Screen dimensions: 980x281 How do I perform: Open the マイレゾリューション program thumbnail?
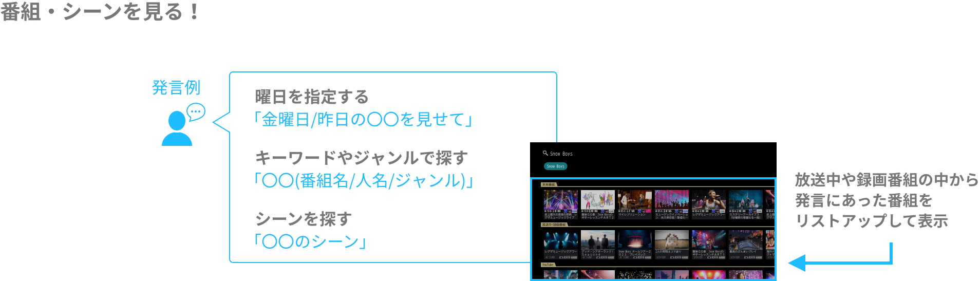click(x=634, y=200)
